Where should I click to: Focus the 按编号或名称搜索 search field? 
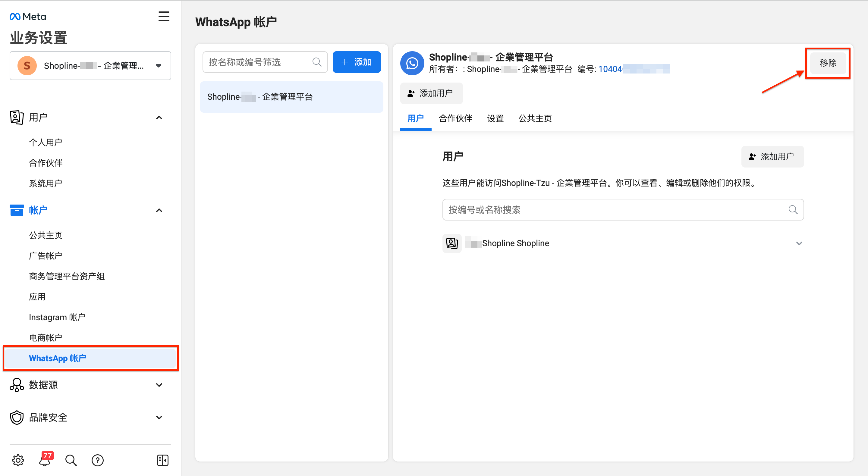623,210
